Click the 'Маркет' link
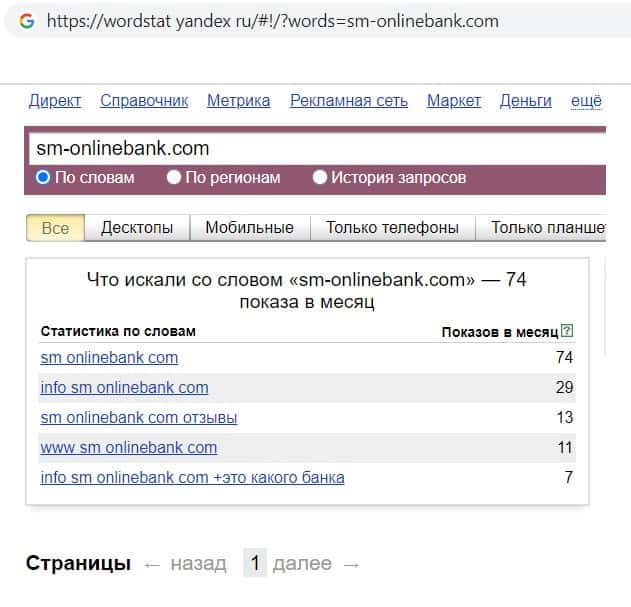 [x=454, y=101]
